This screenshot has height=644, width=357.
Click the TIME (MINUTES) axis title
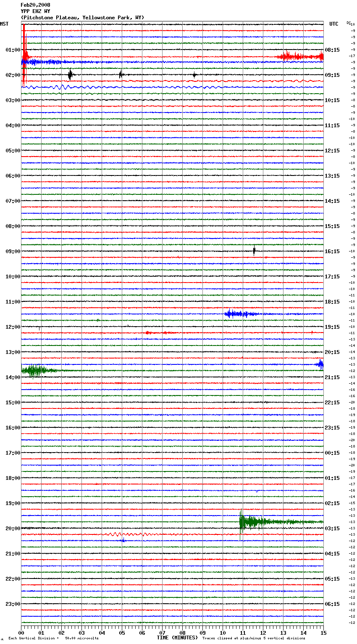point(177,638)
